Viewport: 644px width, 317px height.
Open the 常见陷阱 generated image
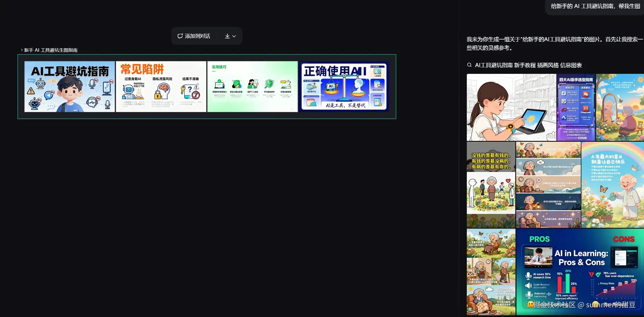point(161,86)
